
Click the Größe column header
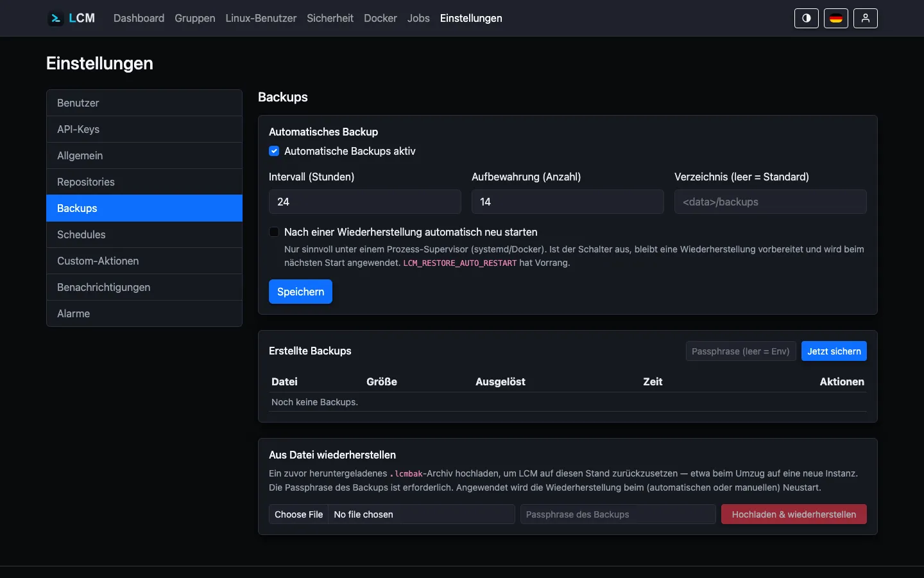tap(382, 381)
